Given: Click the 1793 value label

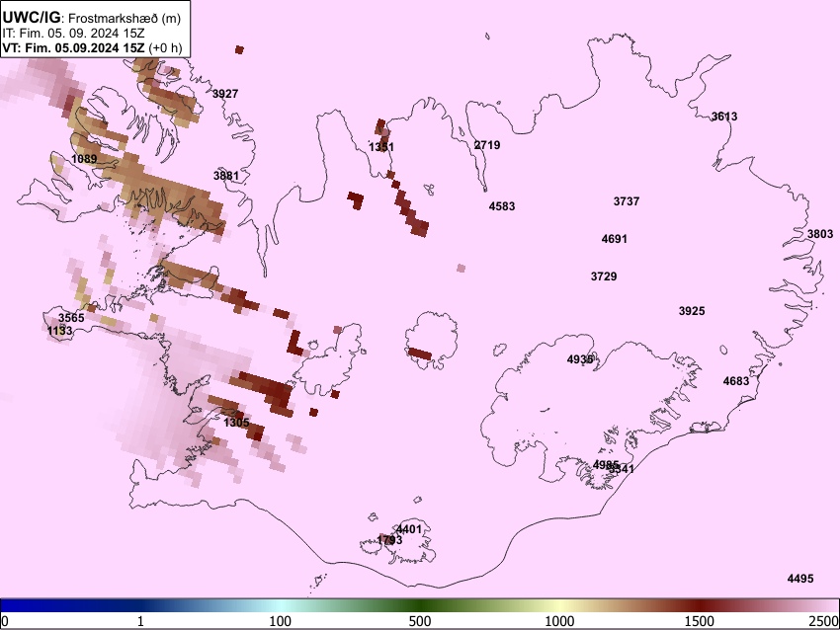Looking at the screenshot, I should pyautogui.click(x=389, y=540).
